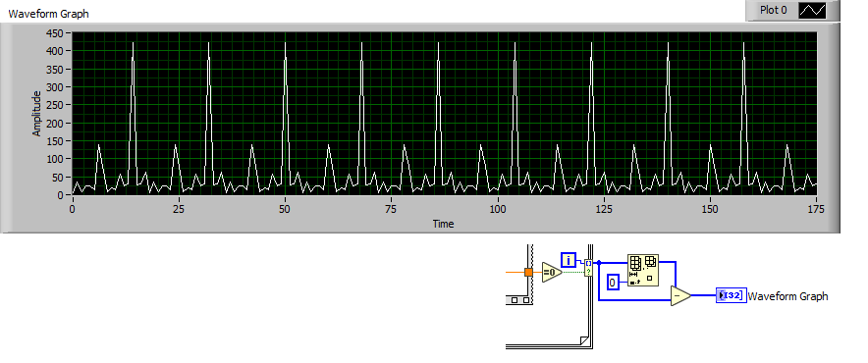Click the Amplitude y-axis label
The image size is (868, 363).
click(x=36, y=113)
